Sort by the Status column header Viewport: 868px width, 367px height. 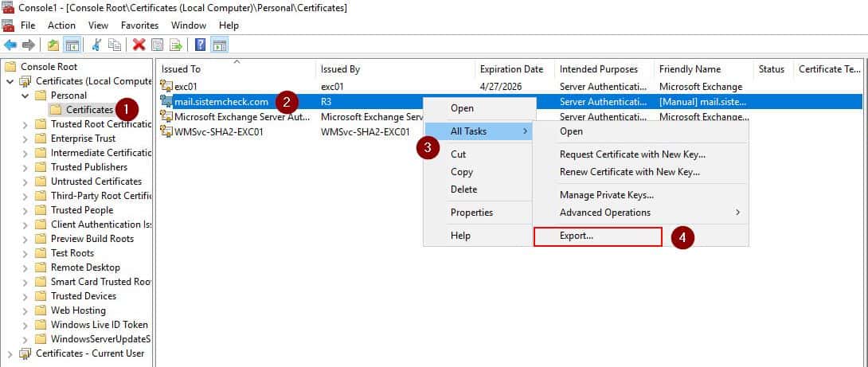[x=772, y=69]
